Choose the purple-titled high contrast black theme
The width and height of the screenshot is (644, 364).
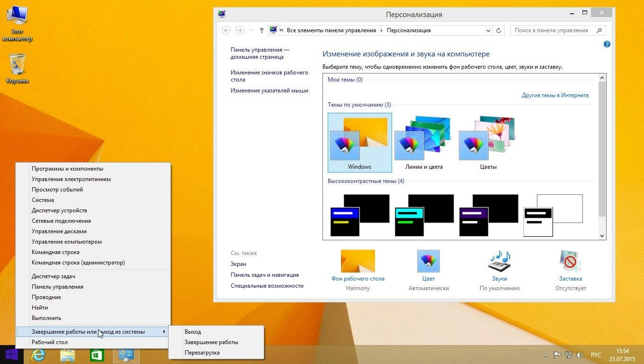[x=488, y=215]
